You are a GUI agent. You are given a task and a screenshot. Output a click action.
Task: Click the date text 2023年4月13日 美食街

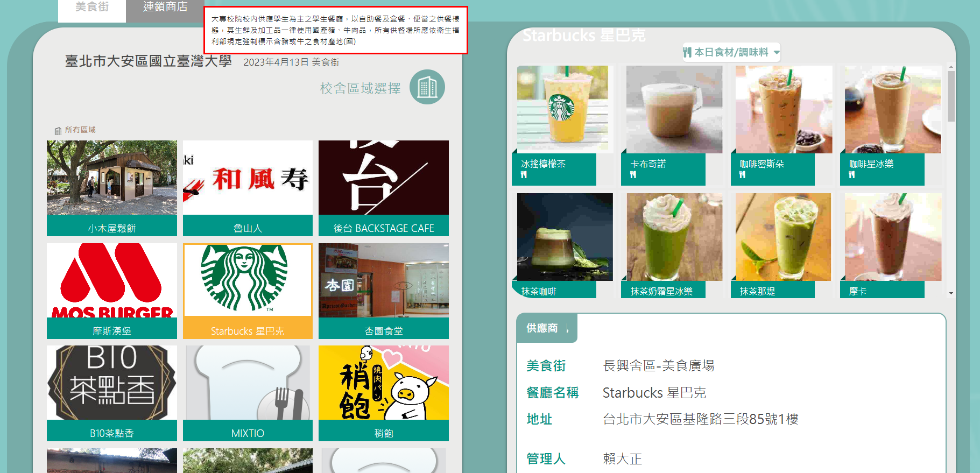(x=291, y=62)
